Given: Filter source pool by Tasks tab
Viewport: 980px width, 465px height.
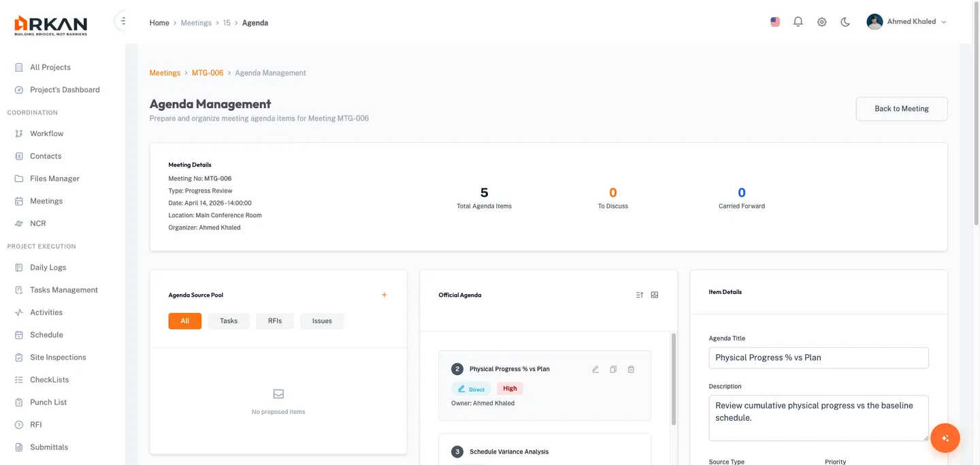Looking at the screenshot, I should pos(229,321).
